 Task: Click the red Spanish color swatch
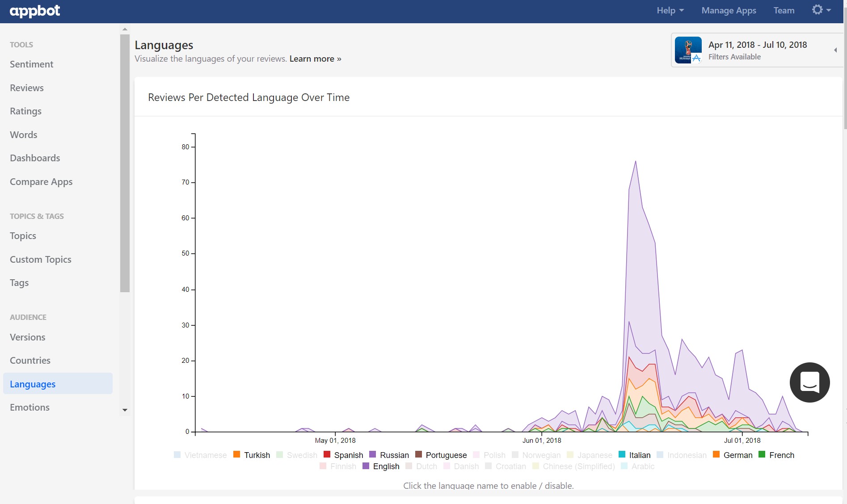click(327, 454)
